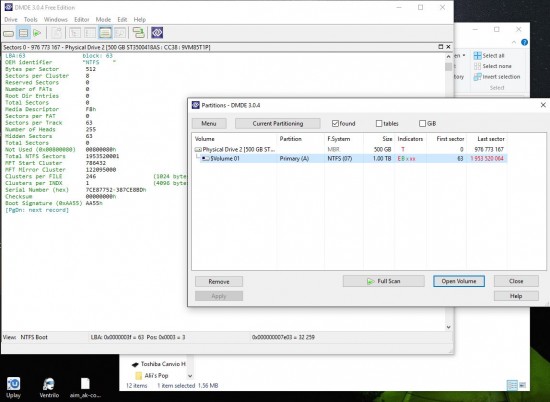Viewport: 550px width, 402px height.
Task: Click editor scrollbar down arrow
Action: click(448, 327)
